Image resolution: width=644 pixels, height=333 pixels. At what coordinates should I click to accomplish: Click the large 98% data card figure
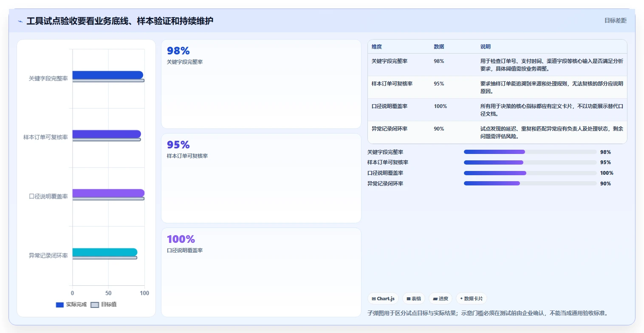[178, 51]
